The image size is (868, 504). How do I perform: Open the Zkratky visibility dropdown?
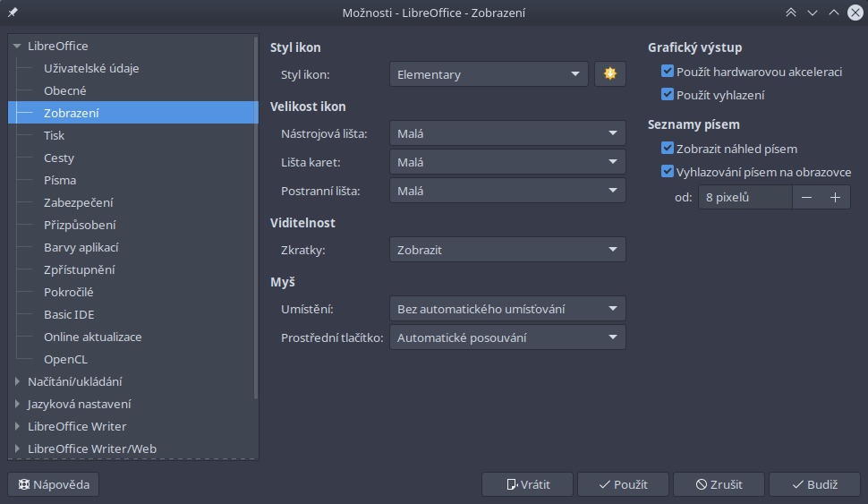(507, 250)
